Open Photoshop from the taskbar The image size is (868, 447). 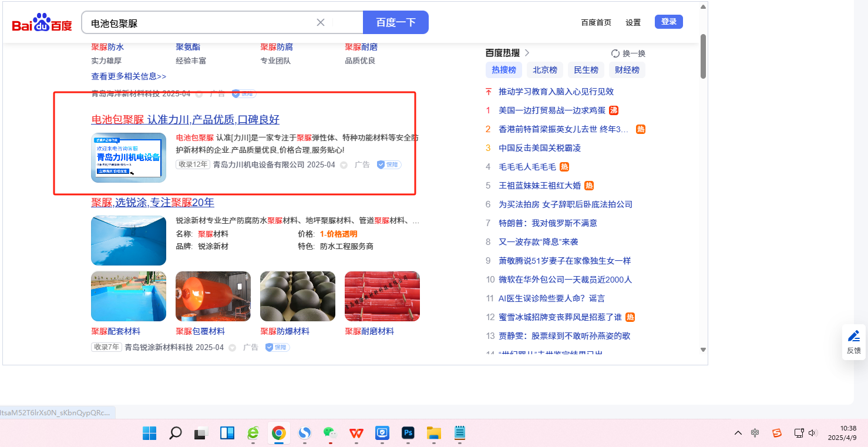pos(408,433)
